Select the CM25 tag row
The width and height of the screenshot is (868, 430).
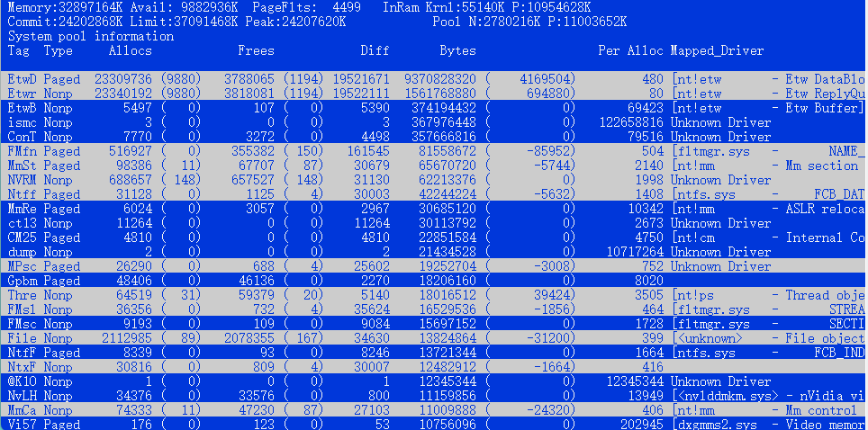[x=434, y=237]
